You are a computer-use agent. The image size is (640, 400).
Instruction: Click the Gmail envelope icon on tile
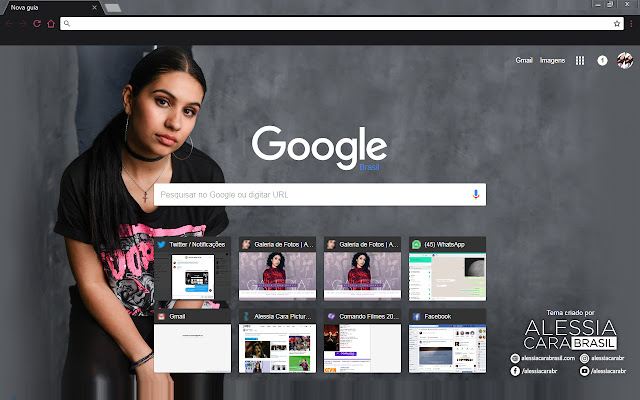coord(161,316)
